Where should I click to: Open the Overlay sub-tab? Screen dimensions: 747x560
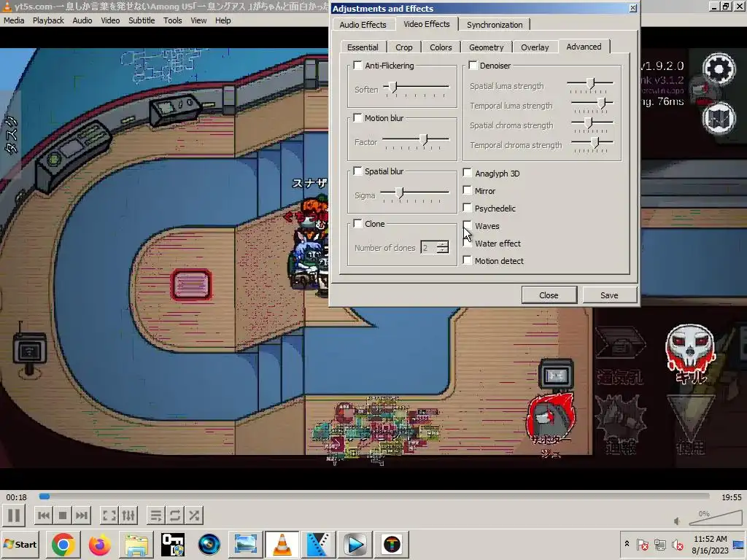[x=535, y=47]
